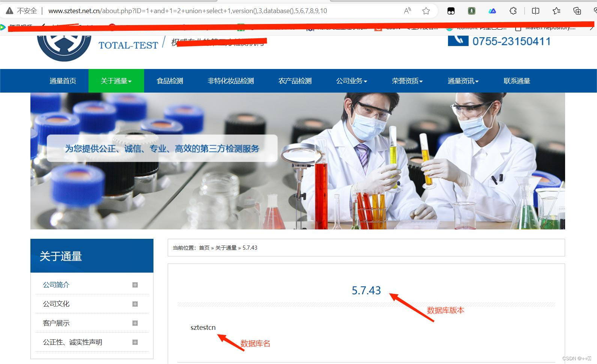
Task: Open the 通量资讯 navigation dropdown
Action: (463, 81)
